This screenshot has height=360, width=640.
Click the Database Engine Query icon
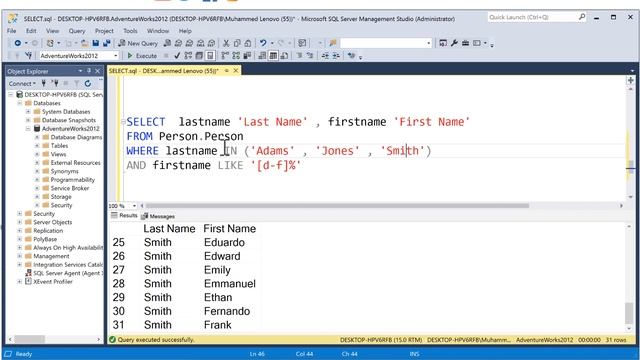[x=167, y=43]
